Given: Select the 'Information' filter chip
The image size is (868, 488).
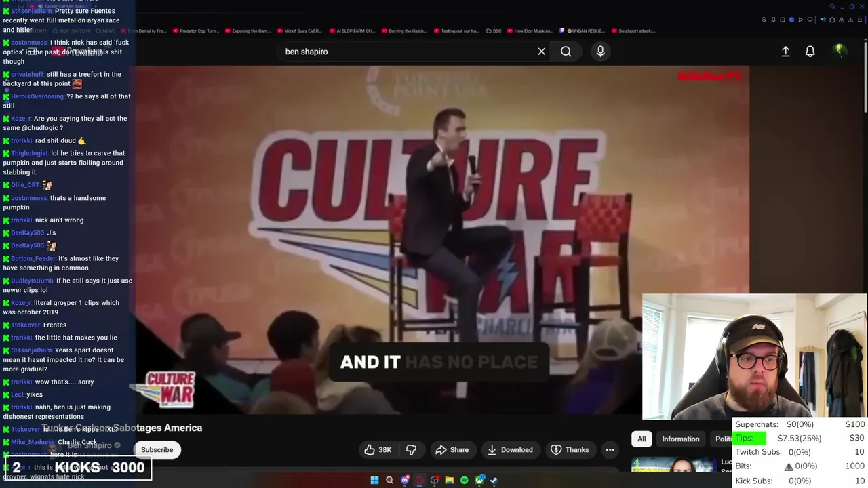Looking at the screenshot, I should pos(681,439).
